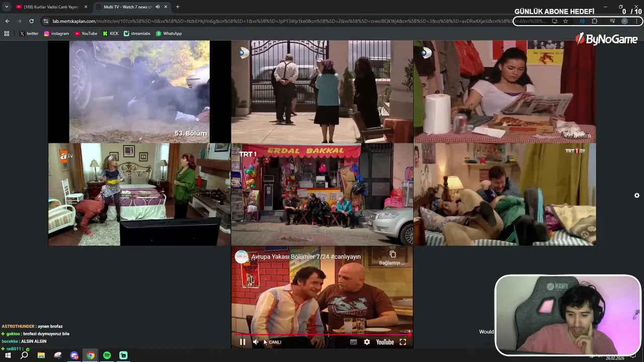Open the YouTube bookmark
Image resolution: width=644 pixels, height=362 pixels.
tap(86, 34)
